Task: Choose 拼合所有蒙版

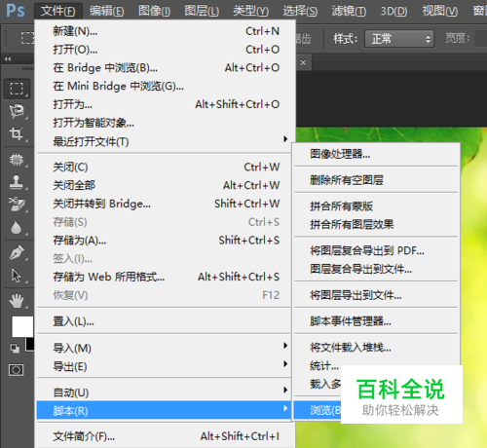Action: 376,205
